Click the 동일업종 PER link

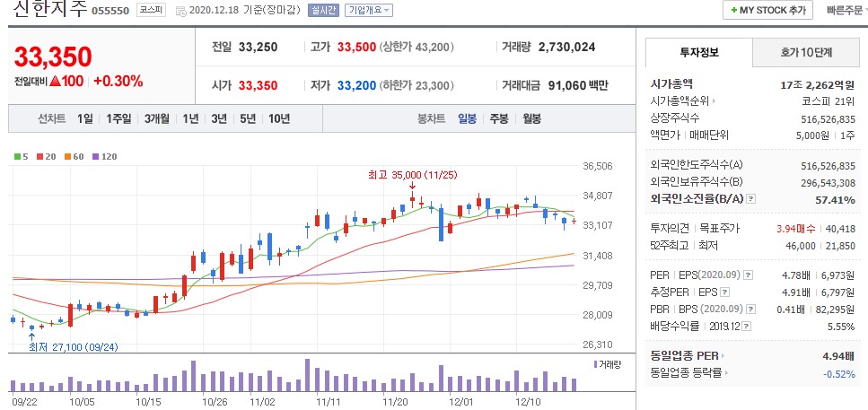coord(684,356)
